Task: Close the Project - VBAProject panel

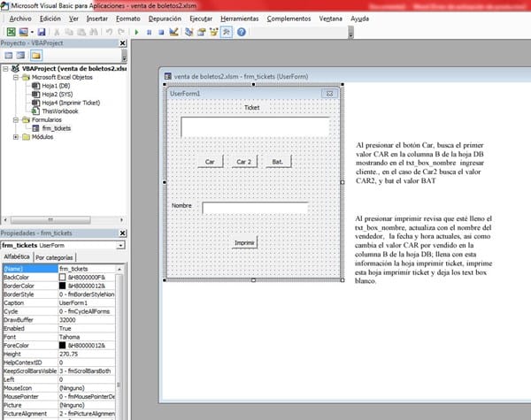Action: pos(123,42)
